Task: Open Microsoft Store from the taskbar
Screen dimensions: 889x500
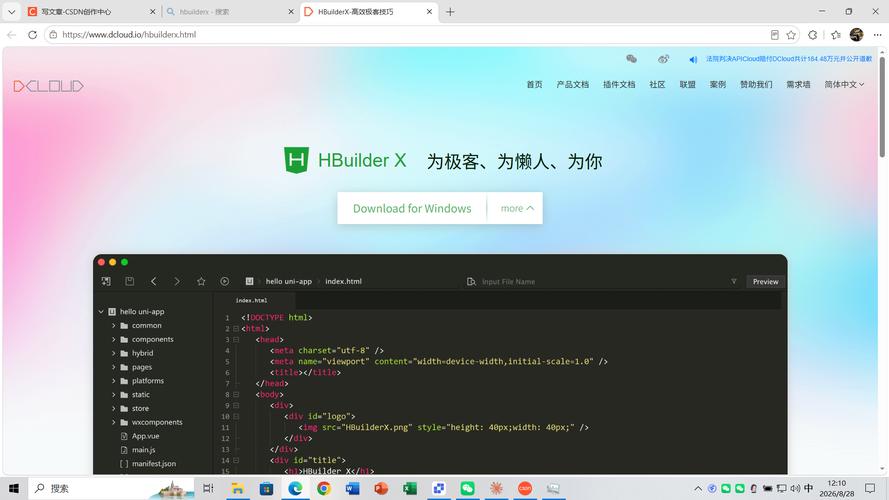Action: coord(266,488)
